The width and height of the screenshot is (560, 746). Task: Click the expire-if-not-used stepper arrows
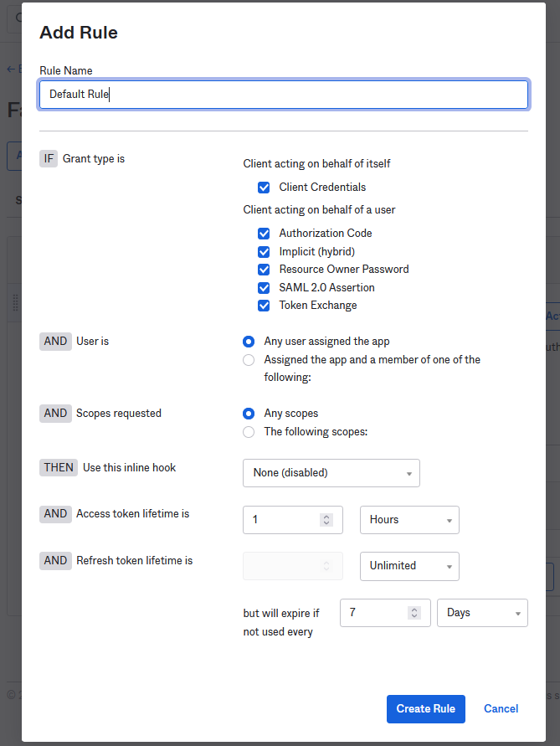pos(414,613)
